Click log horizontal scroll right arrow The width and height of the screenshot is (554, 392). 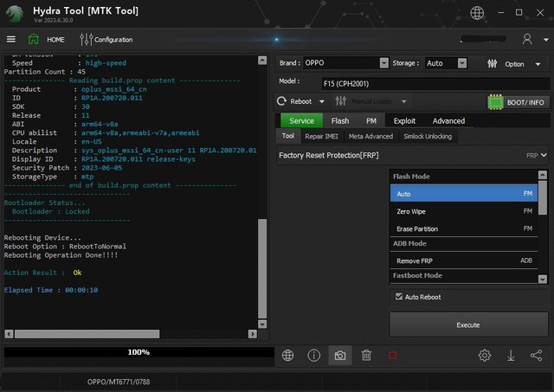click(252, 334)
